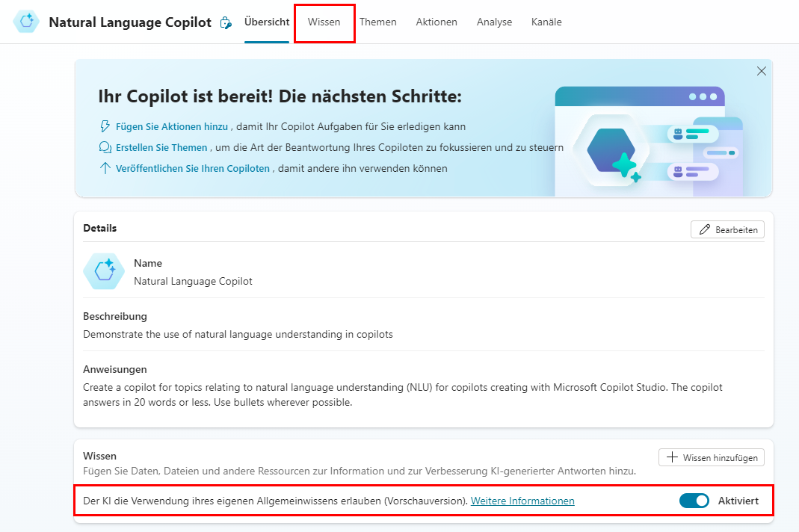Disable the Allgemeinwissen toggle switch

click(694, 501)
